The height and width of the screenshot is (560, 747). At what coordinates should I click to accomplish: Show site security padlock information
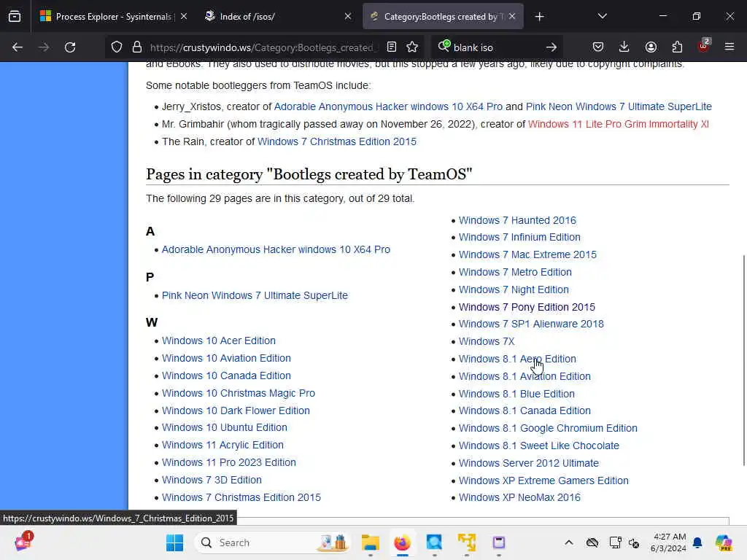point(137,47)
